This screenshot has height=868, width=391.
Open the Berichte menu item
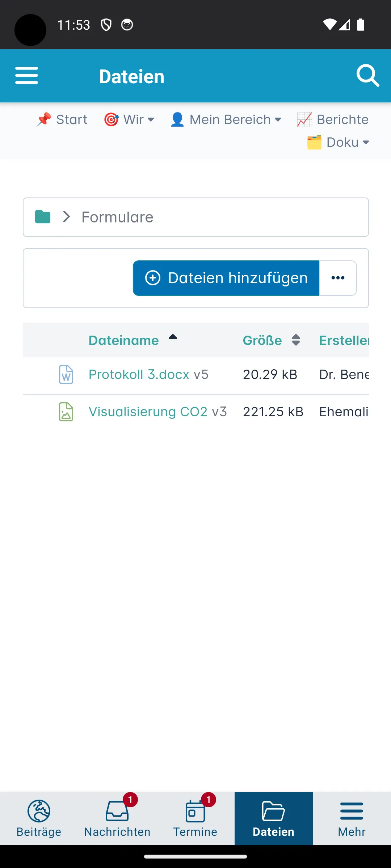(333, 119)
